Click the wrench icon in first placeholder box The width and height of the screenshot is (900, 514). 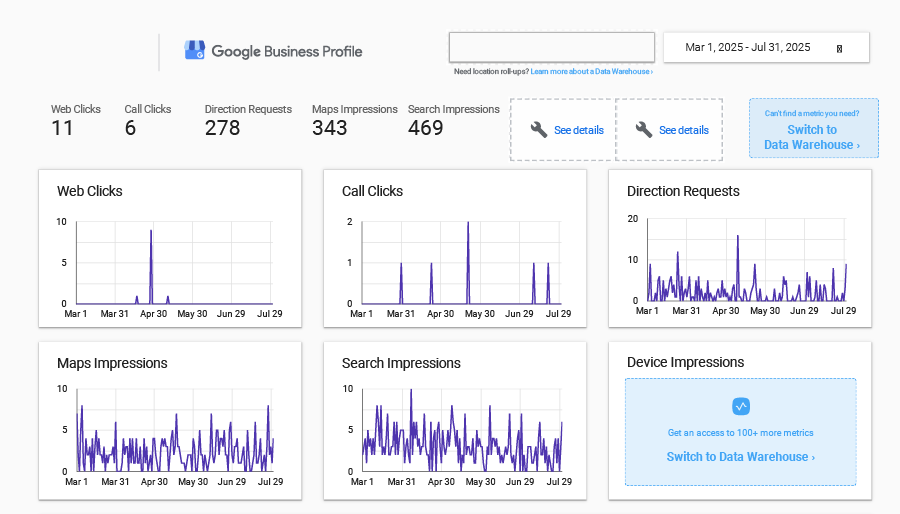click(x=539, y=130)
